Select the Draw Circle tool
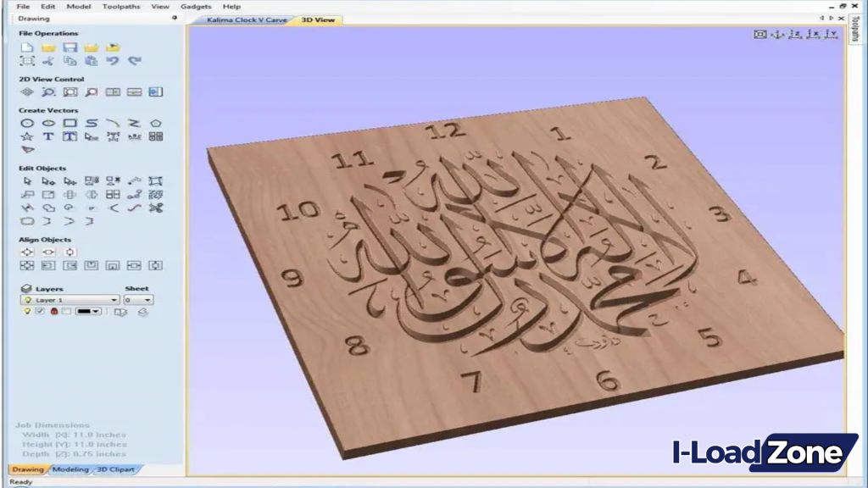The image size is (868, 488). point(27,124)
